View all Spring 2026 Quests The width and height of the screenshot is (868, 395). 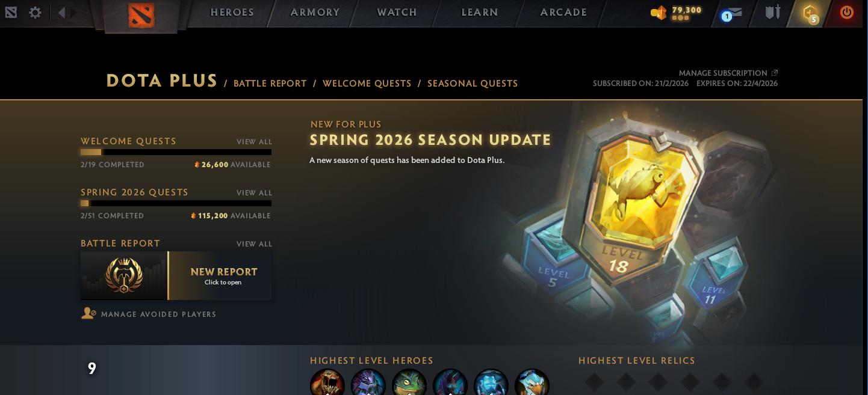(254, 193)
